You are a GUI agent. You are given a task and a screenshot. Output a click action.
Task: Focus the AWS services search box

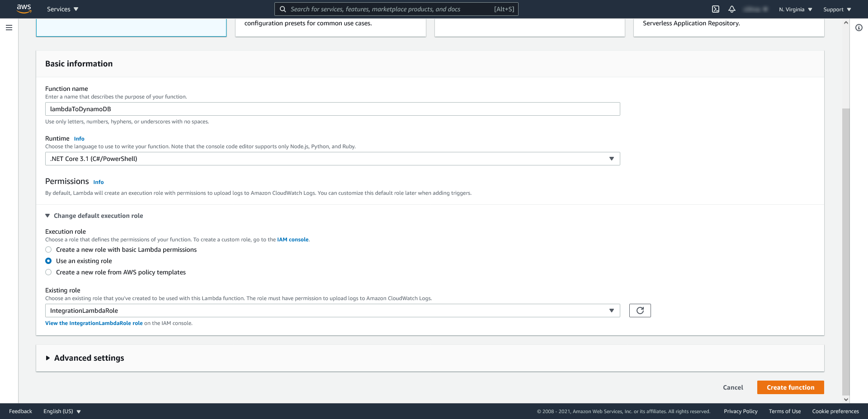396,9
